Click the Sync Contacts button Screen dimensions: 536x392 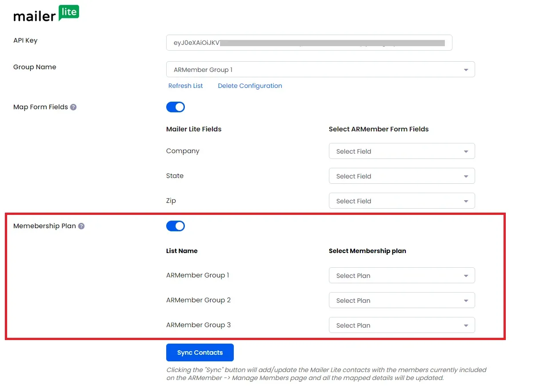[x=200, y=352]
